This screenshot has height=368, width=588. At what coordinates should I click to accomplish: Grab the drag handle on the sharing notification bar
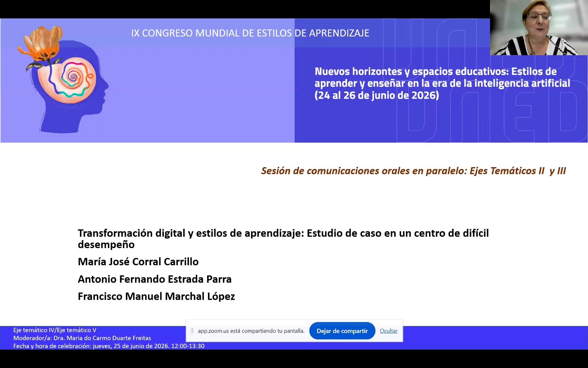[192, 331]
